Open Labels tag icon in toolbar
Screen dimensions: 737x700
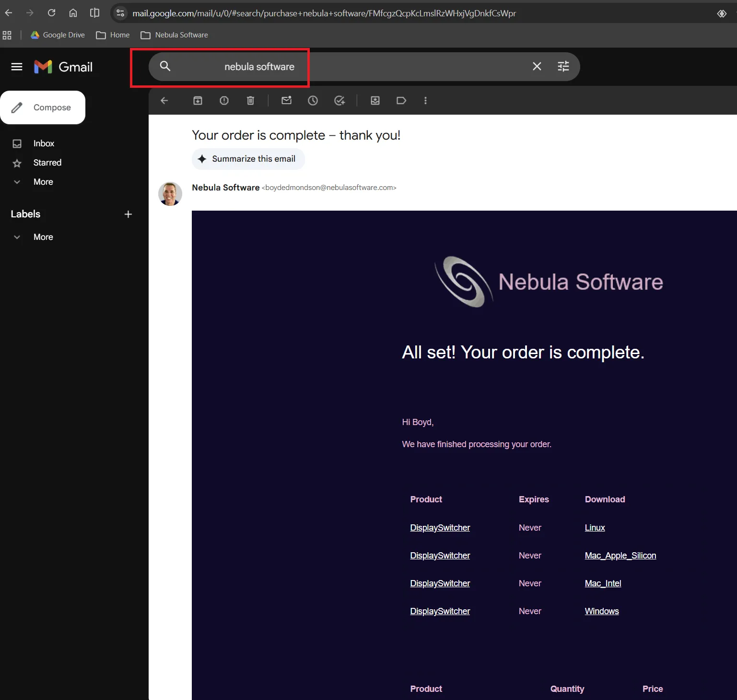point(401,101)
